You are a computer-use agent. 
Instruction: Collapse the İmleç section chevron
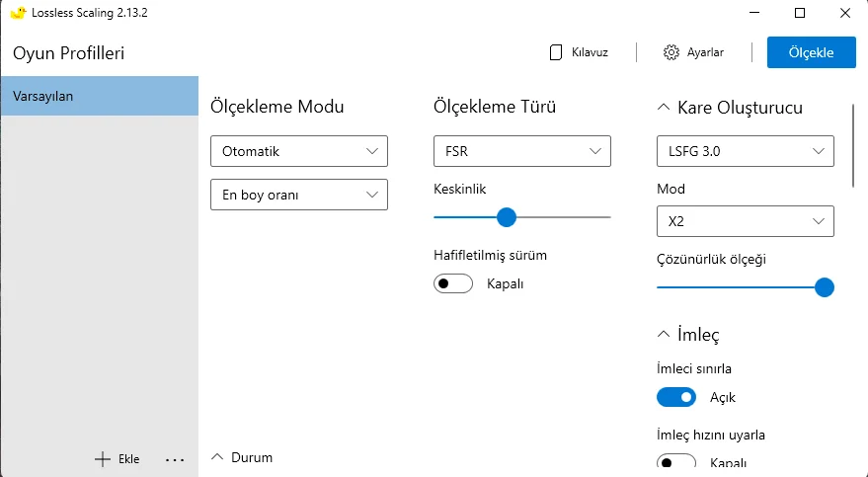click(x=664, y=334)
